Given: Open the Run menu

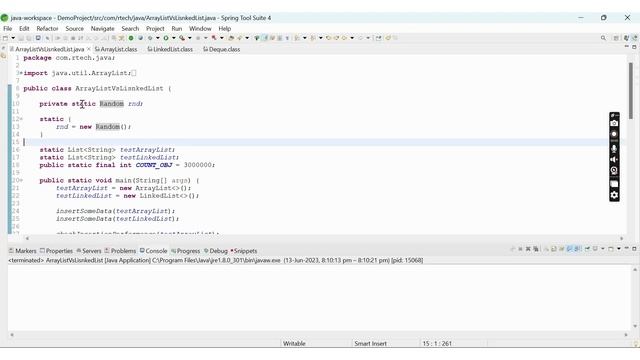Looking at the screenshot, I should 177,29.
